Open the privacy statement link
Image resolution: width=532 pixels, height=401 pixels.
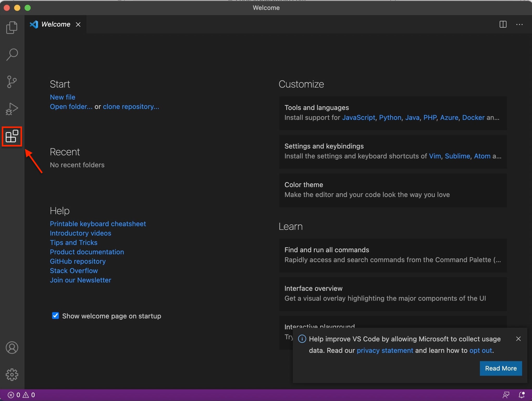point(385,350)
